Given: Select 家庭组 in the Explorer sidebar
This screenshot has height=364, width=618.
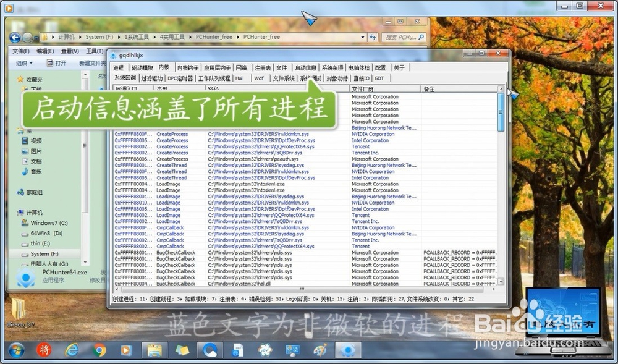Looking at the screenshot, I should click(x=30, y=192).
